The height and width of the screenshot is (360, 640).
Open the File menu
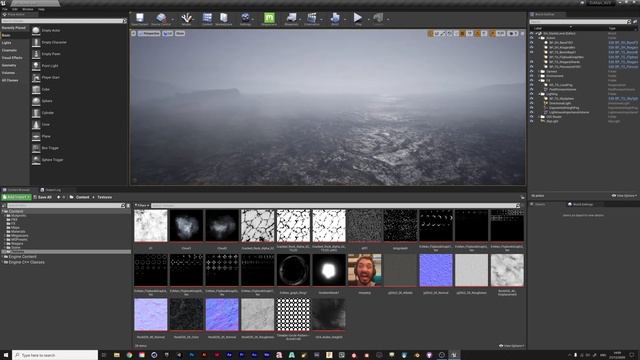pos(5,9)
